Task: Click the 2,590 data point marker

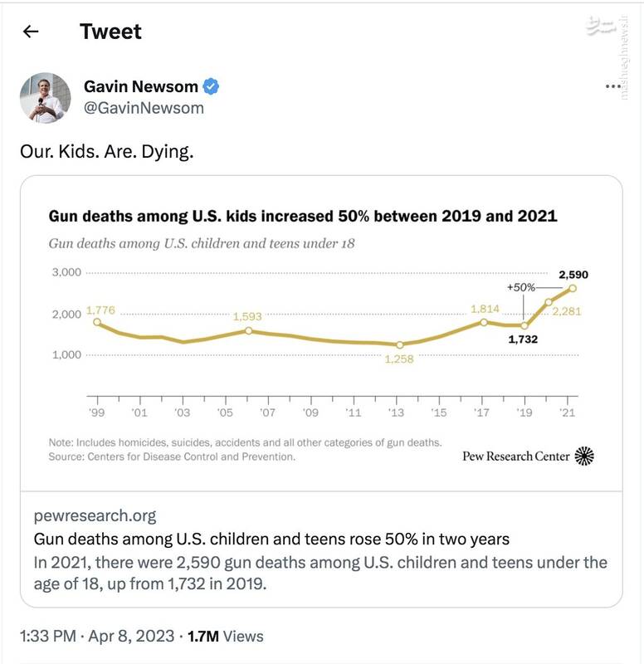Action: (x=572, y=288)
